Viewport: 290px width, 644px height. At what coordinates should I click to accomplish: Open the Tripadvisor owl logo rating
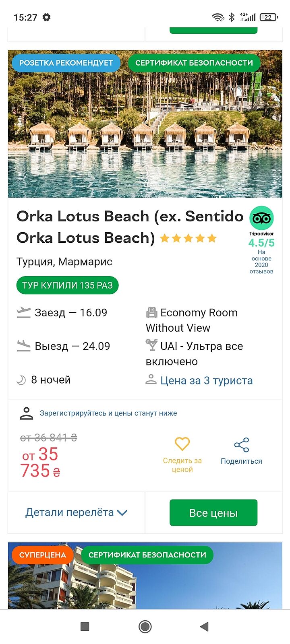point(261,218)
